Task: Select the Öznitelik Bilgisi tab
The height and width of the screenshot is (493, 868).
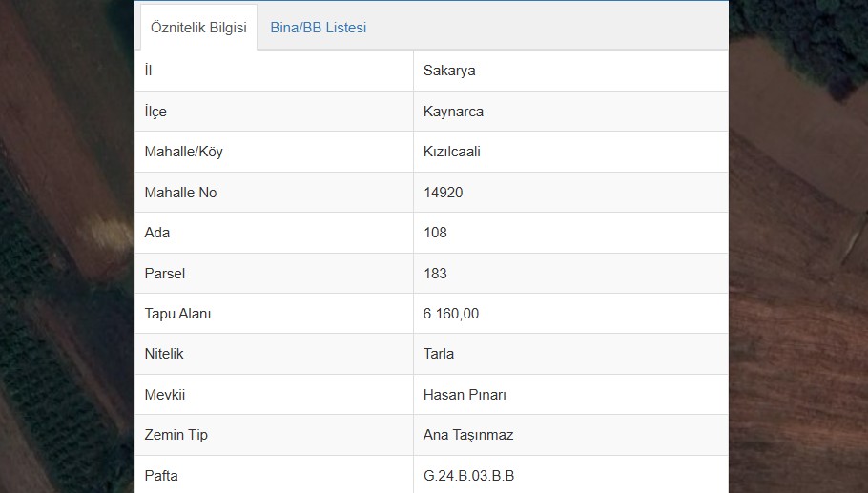Action: coord(198,28)
